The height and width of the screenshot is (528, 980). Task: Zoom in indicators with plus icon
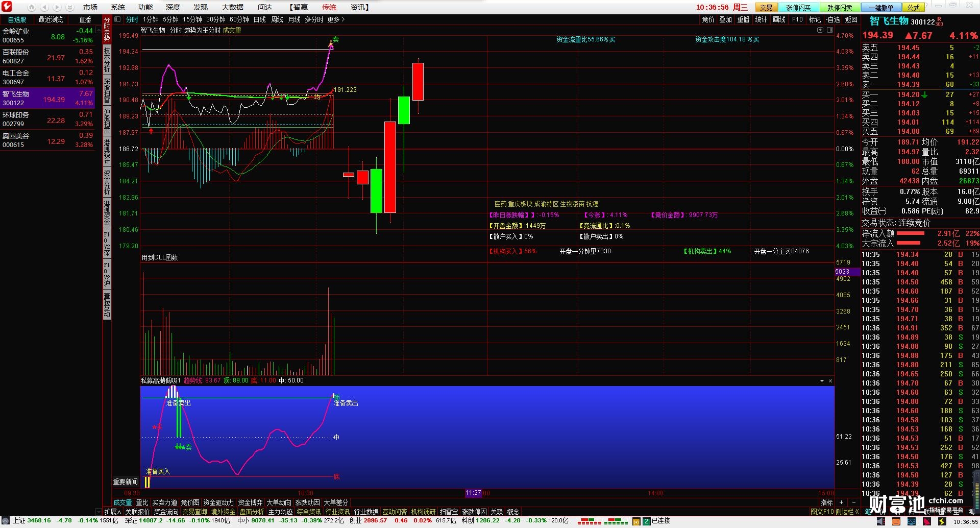point(841,502)
